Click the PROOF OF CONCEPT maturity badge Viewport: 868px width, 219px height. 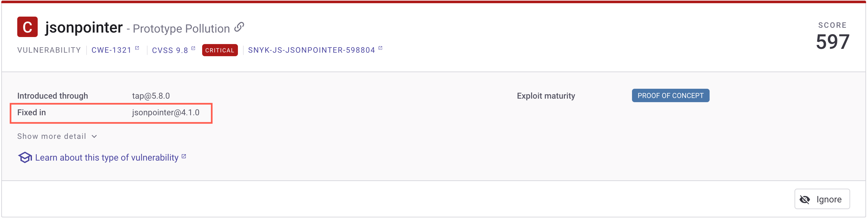(x=670, y=96)
